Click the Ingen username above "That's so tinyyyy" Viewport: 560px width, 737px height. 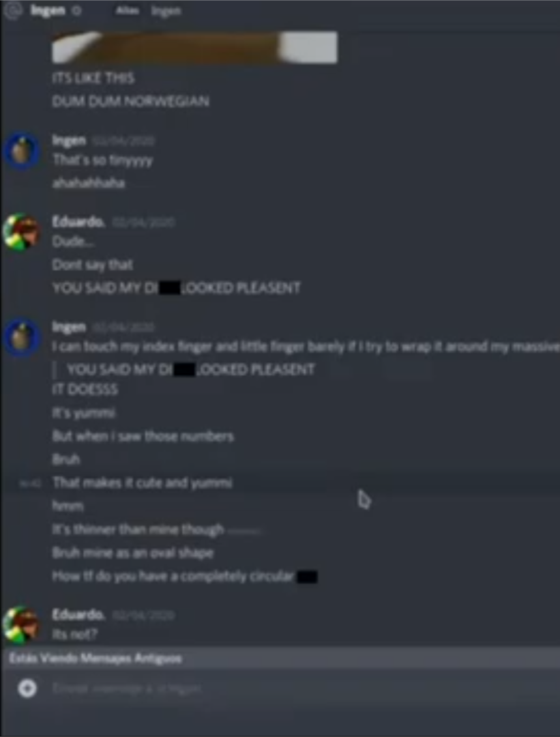tap(69, 140)
